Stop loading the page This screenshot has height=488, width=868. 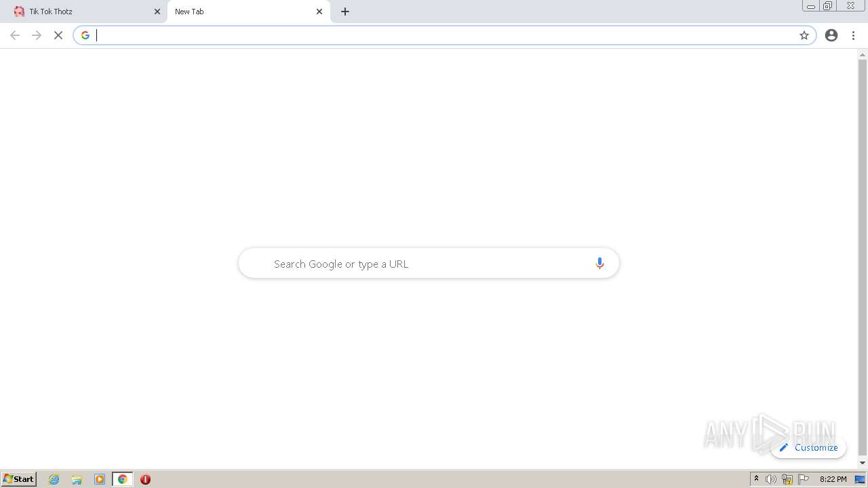(58, 35)
